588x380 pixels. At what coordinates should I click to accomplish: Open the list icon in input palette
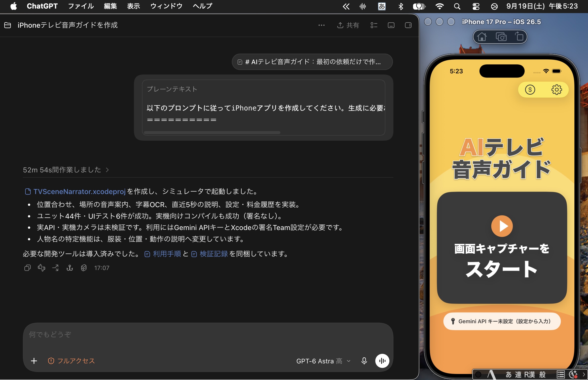561,374
